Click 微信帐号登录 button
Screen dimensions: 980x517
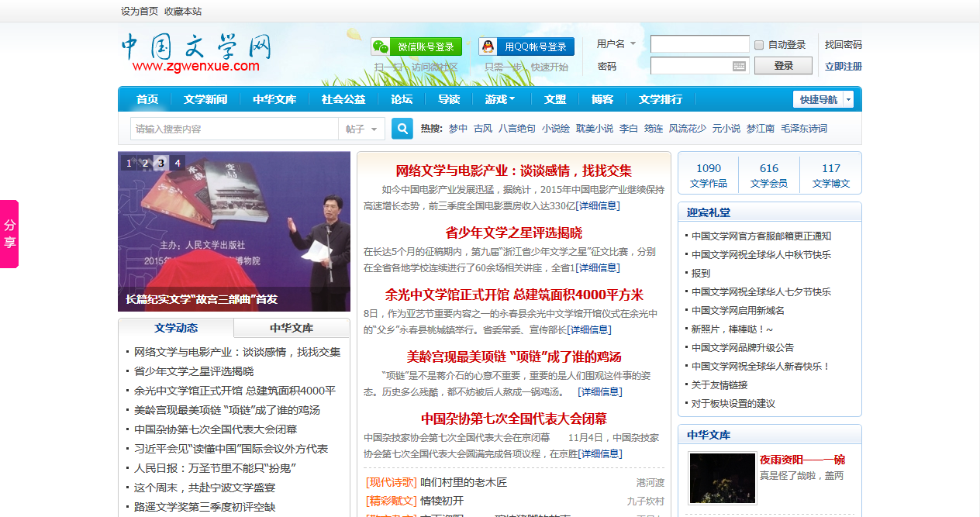[416, 47]
